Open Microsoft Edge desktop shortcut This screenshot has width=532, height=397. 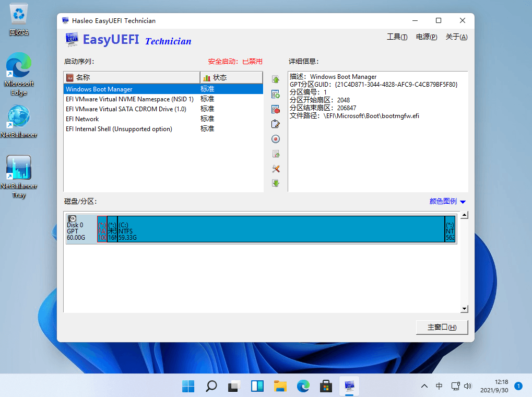coord(19,74)
